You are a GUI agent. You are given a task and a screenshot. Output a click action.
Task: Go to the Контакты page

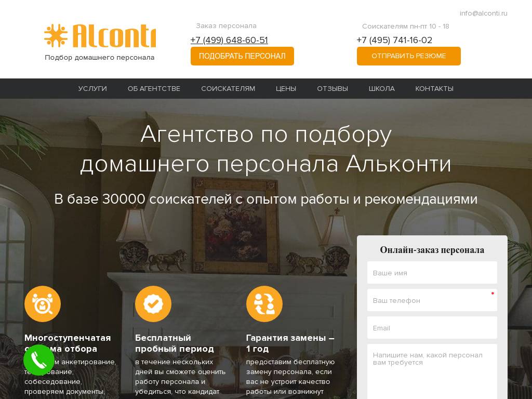point(434,88)
